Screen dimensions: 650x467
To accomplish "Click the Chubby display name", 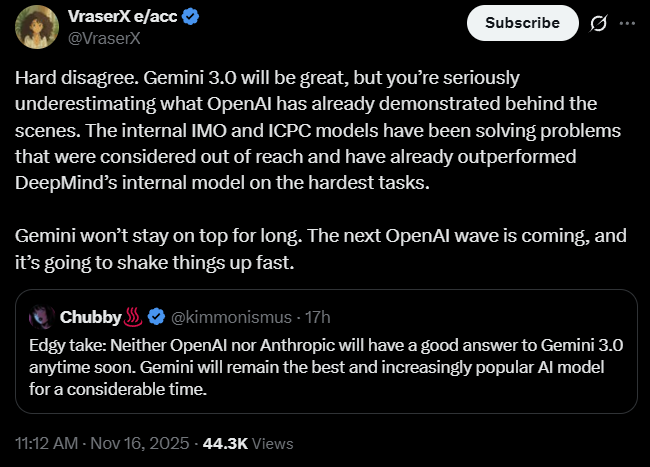I will tap(91, 317).
